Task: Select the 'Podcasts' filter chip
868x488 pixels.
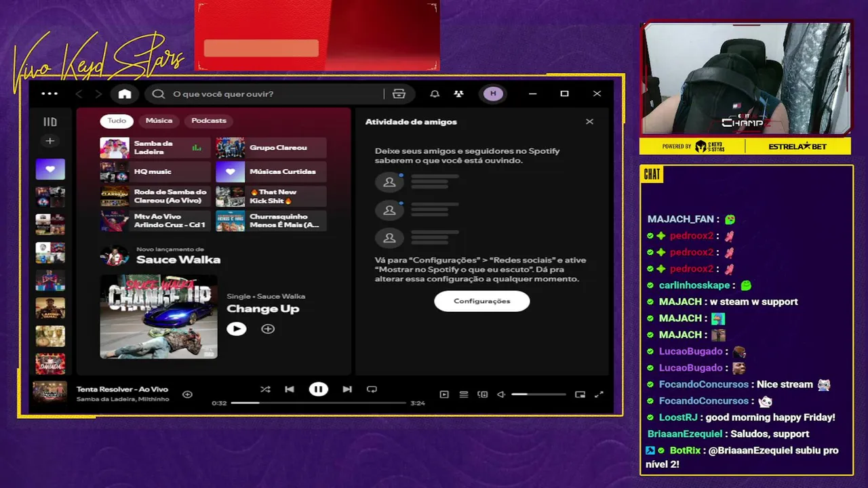Action: click(209, 121)
